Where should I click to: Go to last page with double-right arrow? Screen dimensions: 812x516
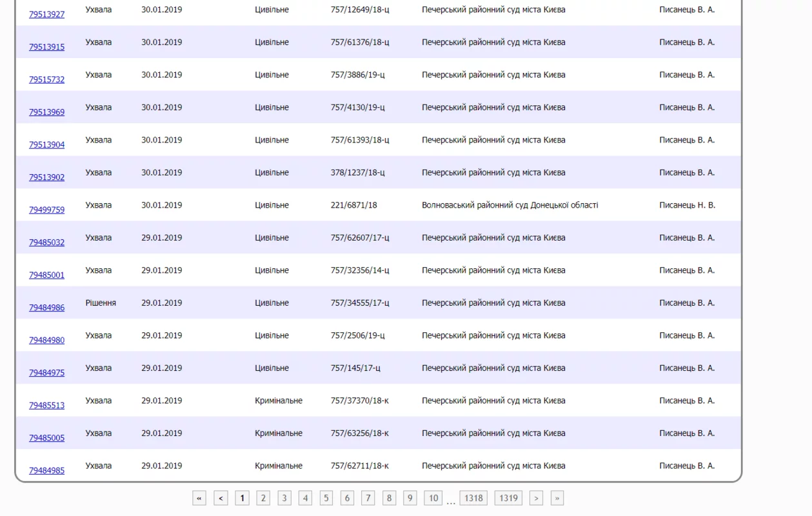point(557,498)
